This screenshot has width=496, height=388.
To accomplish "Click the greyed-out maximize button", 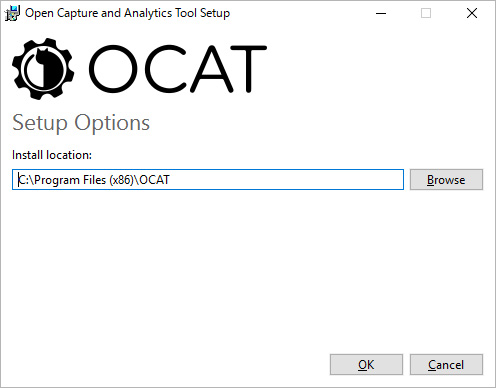I will pyautogui.click(x=426, y=13).
